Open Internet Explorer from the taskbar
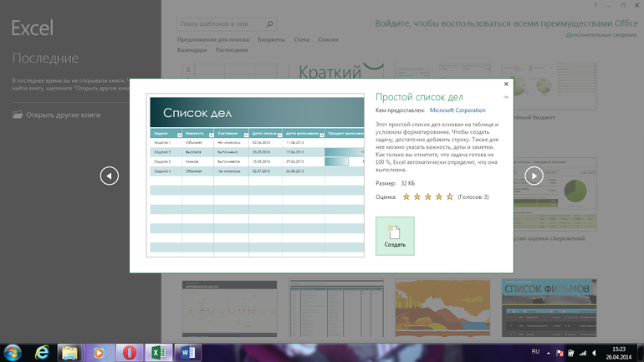The image size is (644, 362). 39,352
